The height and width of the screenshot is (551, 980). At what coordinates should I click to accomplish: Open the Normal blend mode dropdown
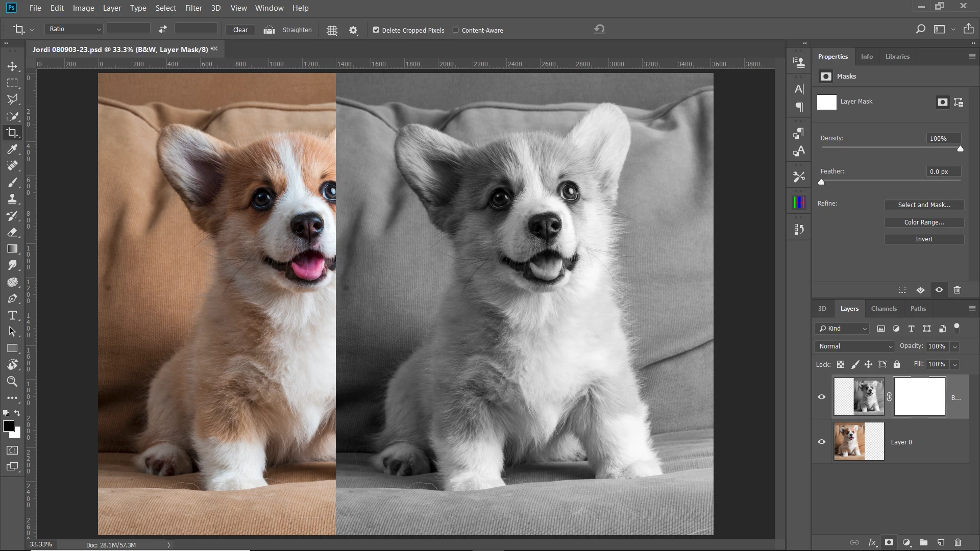point(855,346)
